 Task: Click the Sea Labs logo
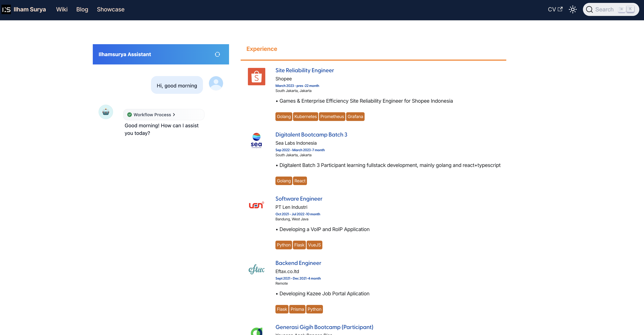pyautogui.click(x=257, y=141)
